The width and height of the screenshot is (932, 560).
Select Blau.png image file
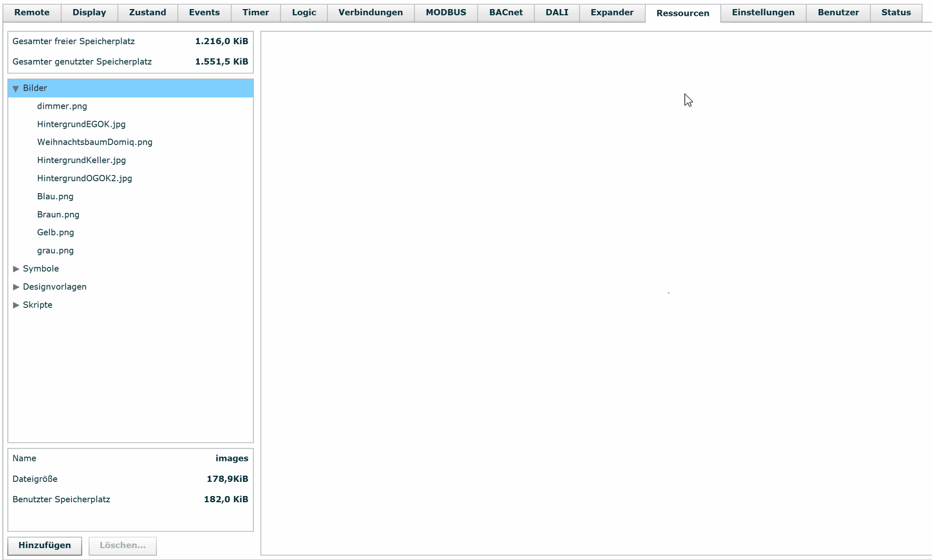[x=55, y=196]
